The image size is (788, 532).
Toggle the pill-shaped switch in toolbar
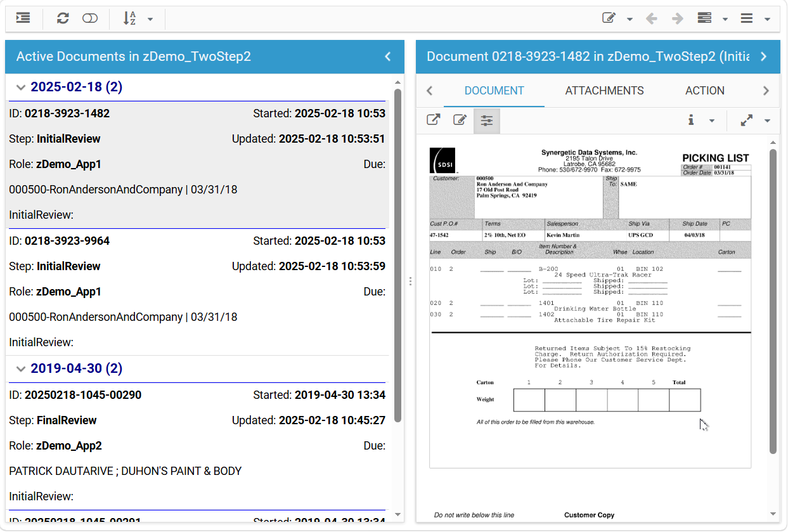pos(90,18)
